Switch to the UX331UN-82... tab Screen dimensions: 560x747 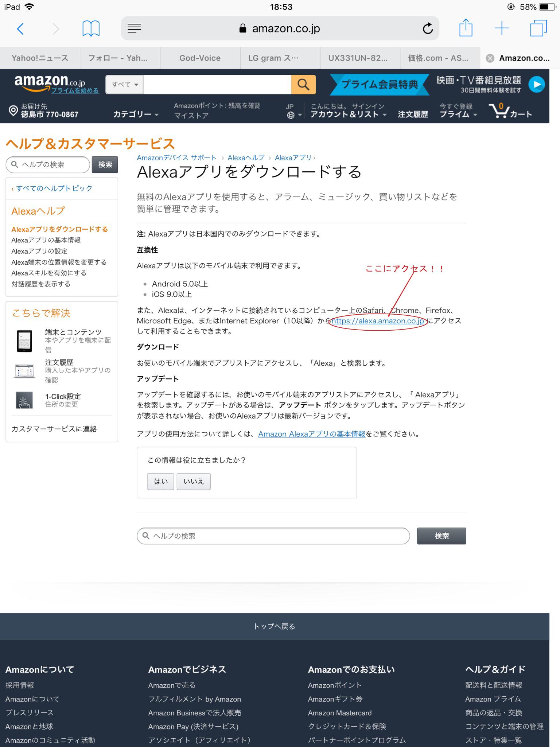pos(360,58)
